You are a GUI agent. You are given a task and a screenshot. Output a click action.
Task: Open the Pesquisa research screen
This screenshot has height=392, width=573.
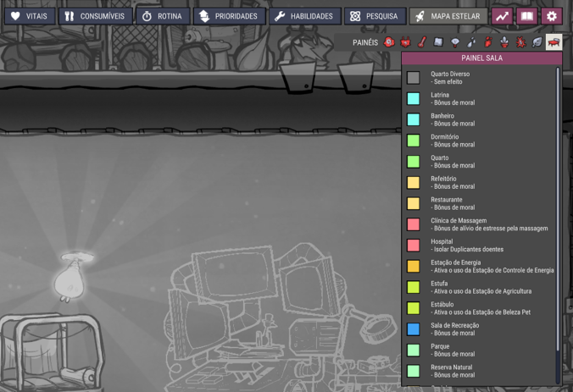tap(375, 16)
